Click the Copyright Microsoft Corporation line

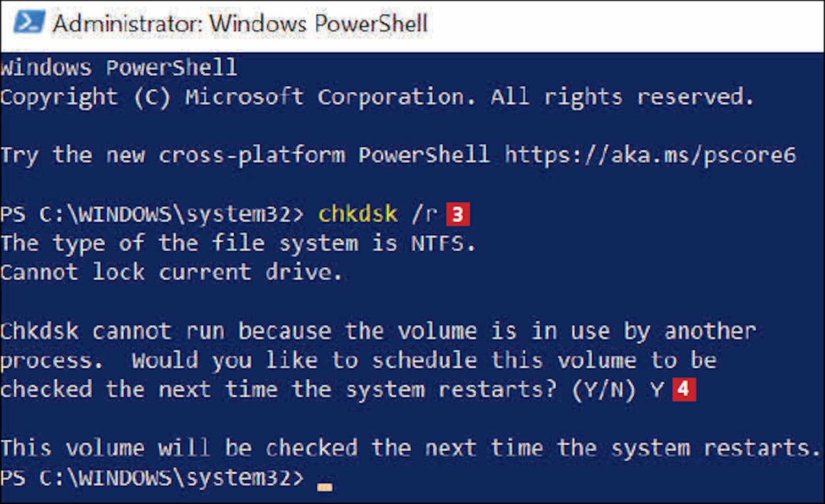tap(377, 97)
